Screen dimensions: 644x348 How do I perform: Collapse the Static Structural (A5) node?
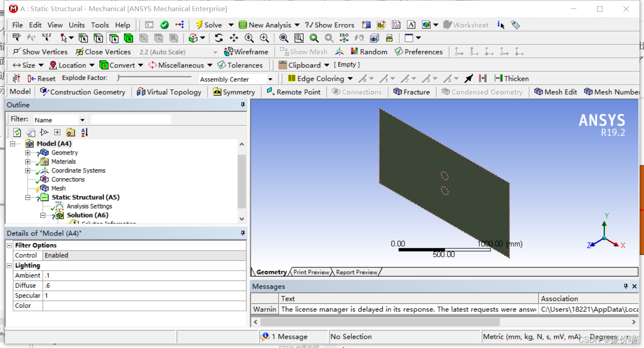point(28,197)
